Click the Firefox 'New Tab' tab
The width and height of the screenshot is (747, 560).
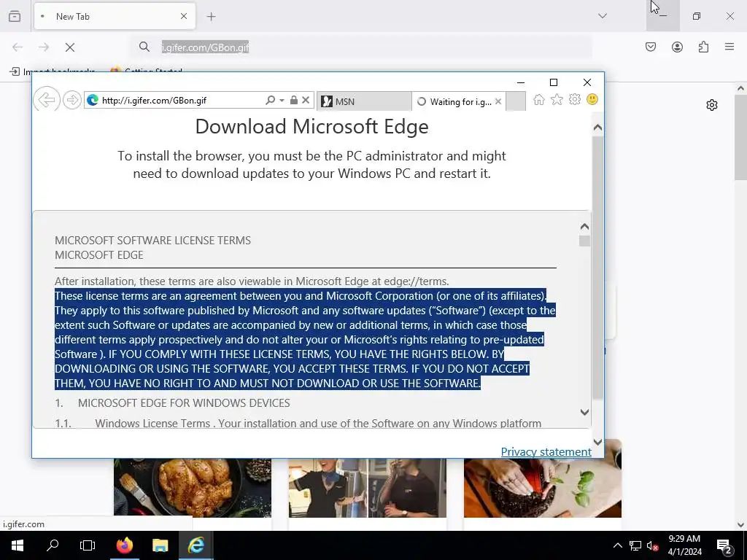pyautogui.click(x=115, y=17)
